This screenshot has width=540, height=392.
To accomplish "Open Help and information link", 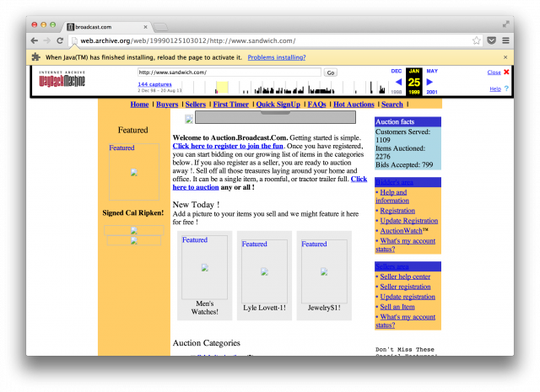I will (x=392, y=196).
